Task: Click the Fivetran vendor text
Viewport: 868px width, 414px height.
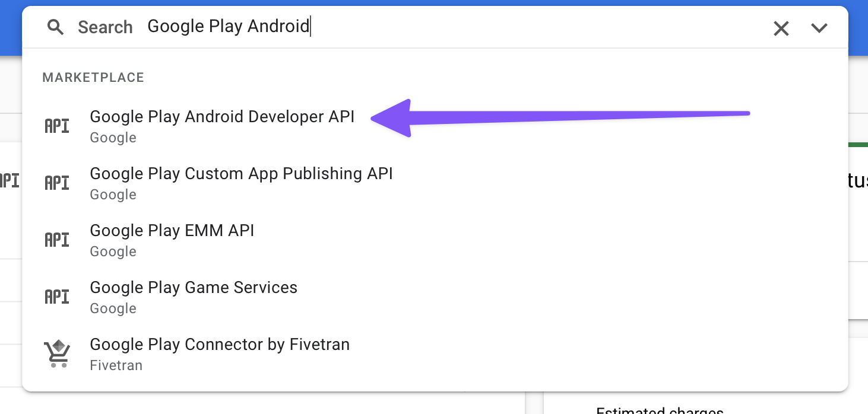Action: coord(116,365)
